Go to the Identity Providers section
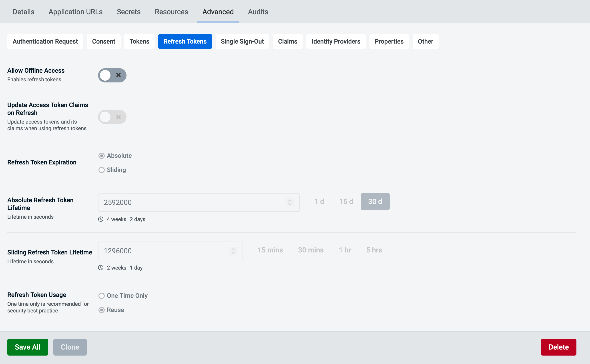590x364 pixels. [336, 41]
